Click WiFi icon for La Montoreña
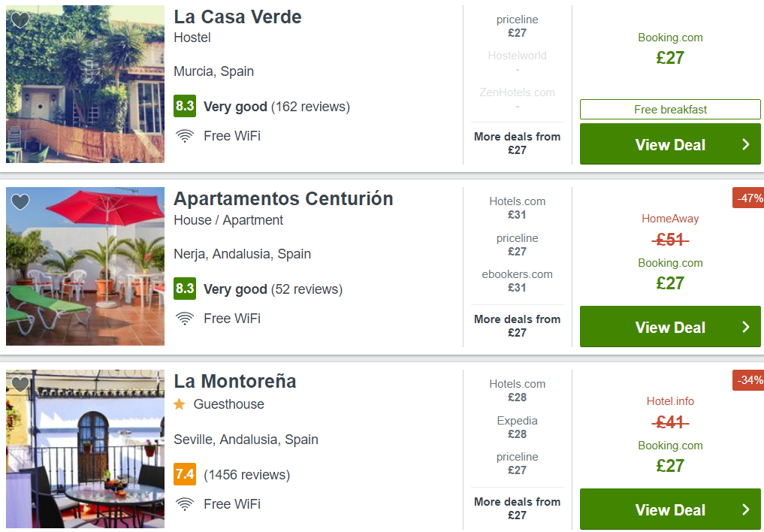The width and height of the screenshot is (764, 532). point(185,504)
